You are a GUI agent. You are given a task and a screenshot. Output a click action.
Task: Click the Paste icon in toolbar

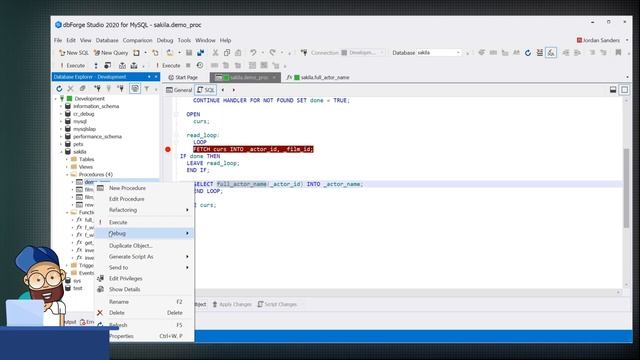click(x=238, y=53)
